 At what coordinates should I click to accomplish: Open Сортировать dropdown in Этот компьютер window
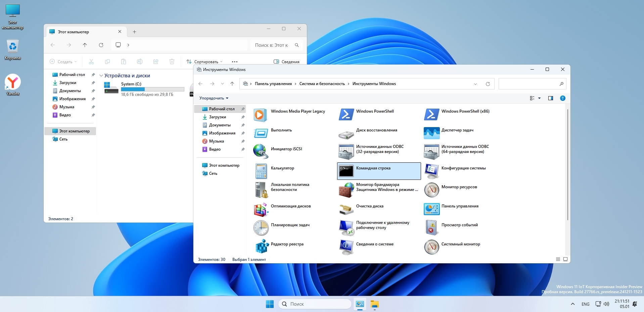point(204,62)
